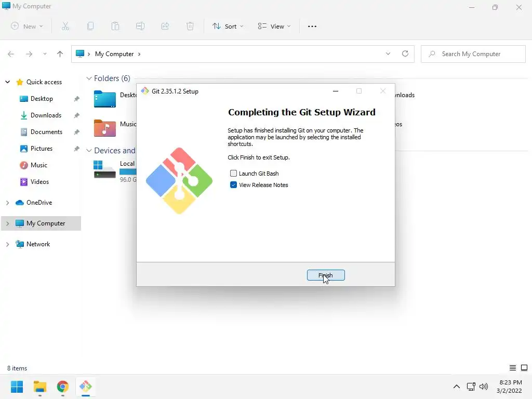Uncheck View Release Notes option
Image resolution: width=532 pixels, height=399 pixels.
tap(233, 185)
